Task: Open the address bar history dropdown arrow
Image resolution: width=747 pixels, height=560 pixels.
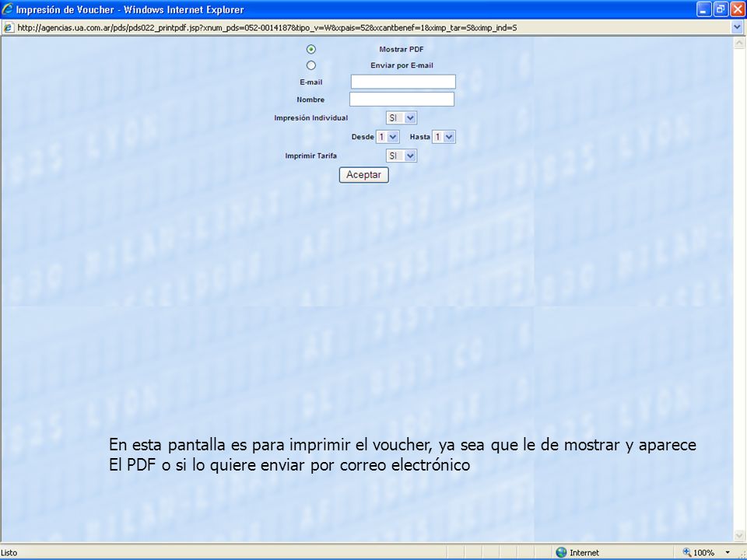Action: click(737, 28)
